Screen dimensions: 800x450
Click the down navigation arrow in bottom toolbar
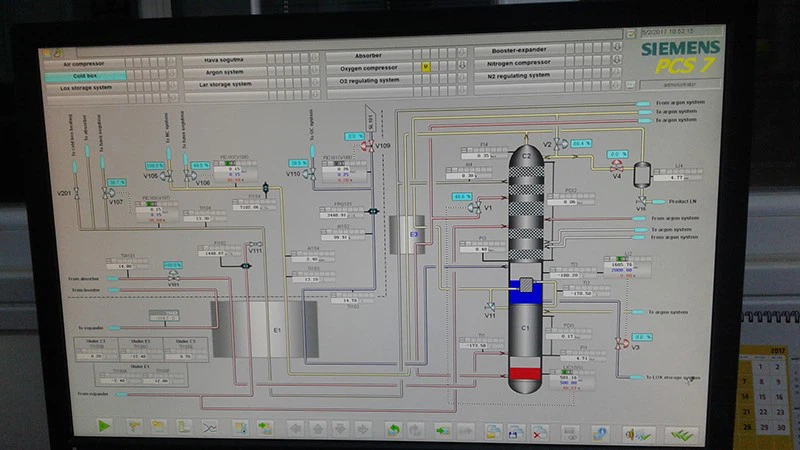[340, 429]
